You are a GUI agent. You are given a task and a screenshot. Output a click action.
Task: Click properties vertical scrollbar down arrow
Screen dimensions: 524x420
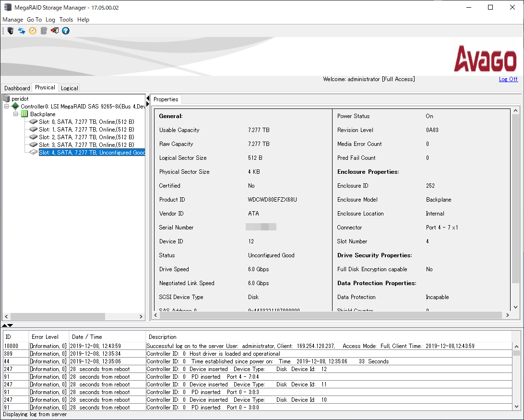(x=515, y=307)
